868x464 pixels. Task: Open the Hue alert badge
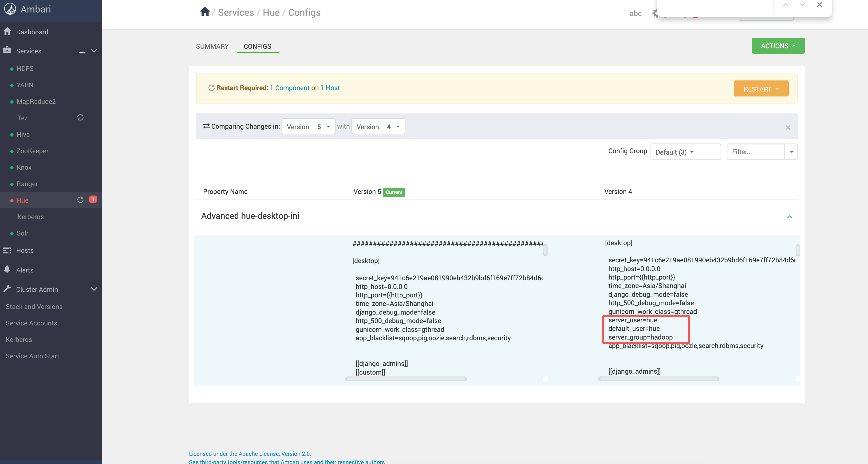click(x=93, y=200)
